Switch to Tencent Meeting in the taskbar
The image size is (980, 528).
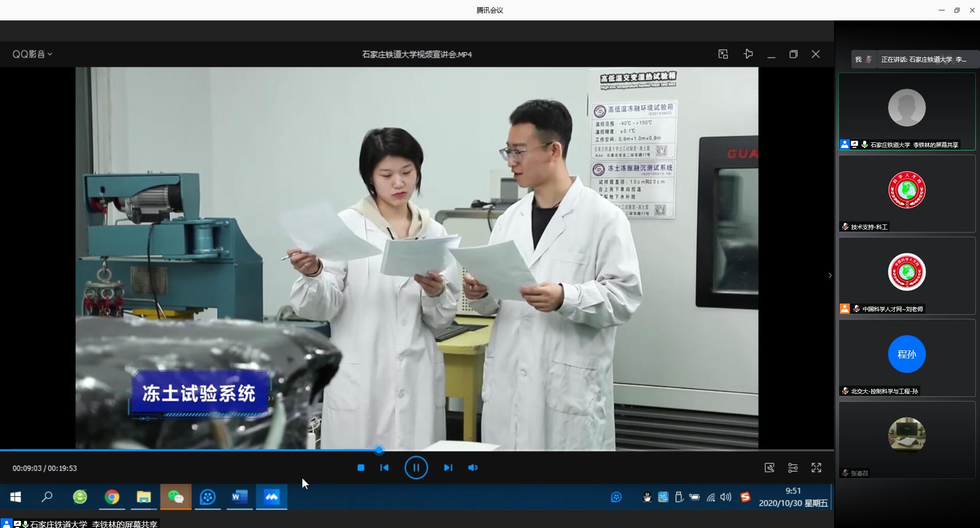pos(272,497)
